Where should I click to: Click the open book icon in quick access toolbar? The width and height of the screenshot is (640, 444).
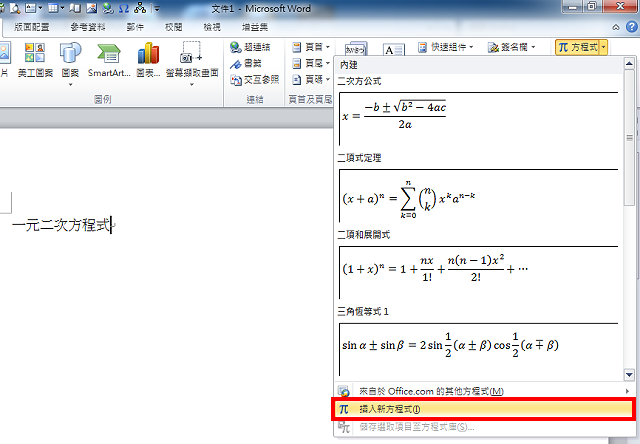pos(75,8)
